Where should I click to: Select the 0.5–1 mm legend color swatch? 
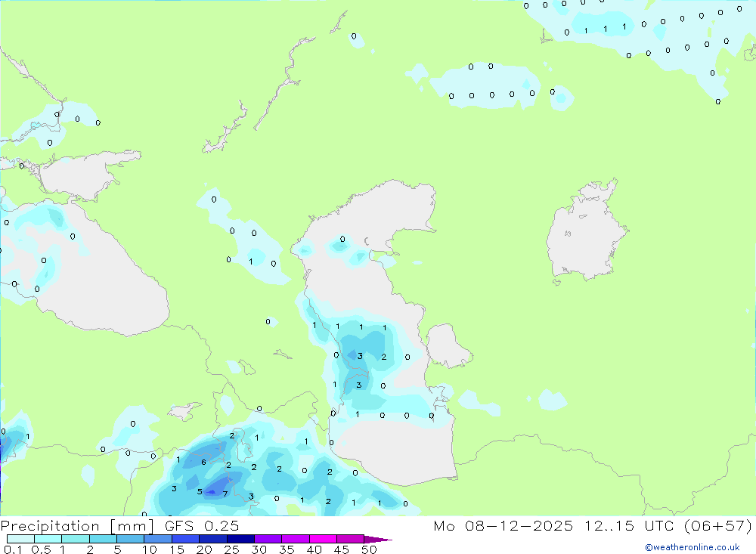coord(48,539)
